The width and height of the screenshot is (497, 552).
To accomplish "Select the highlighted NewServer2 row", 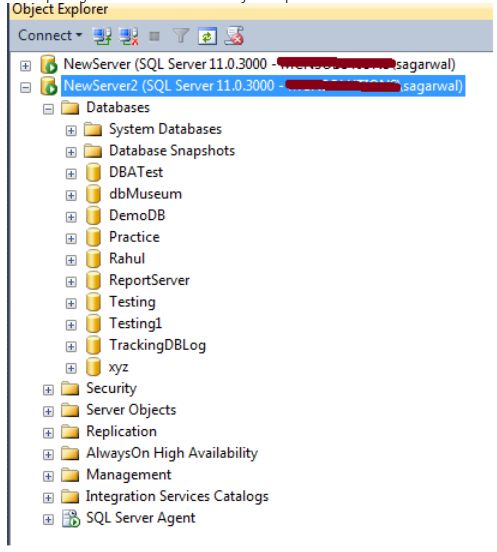I will point(263,86).
